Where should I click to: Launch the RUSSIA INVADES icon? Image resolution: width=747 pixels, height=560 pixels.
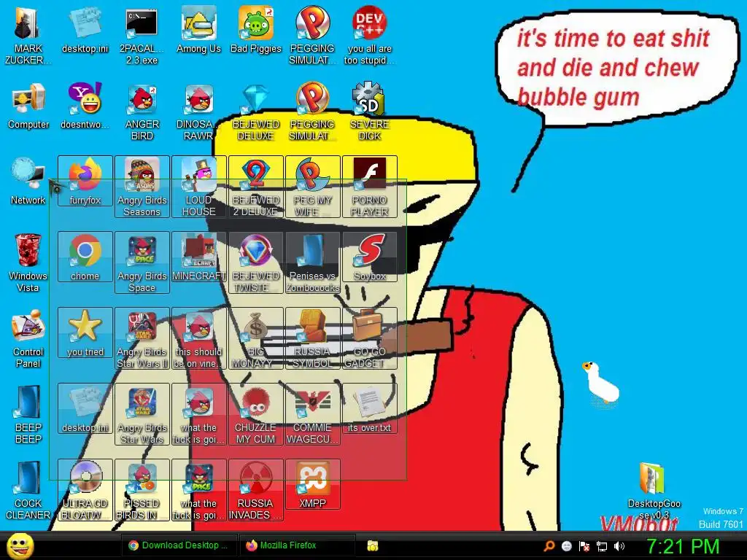tap(256, 489)
